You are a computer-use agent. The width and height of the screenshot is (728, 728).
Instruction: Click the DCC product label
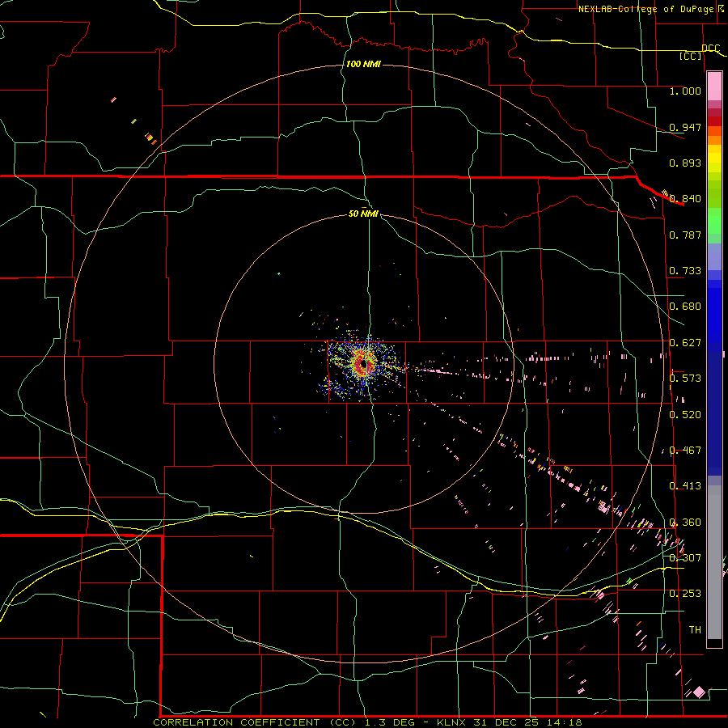click(710, 49)
